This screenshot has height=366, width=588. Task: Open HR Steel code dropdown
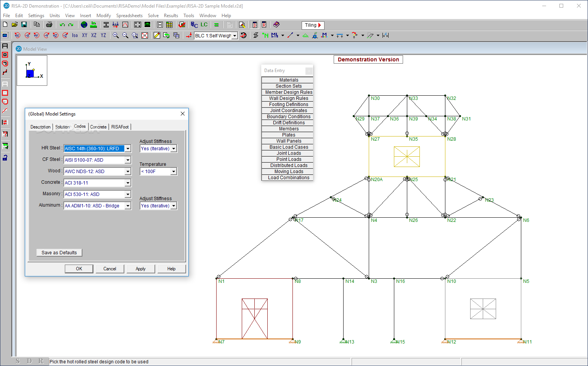[128, 149]
